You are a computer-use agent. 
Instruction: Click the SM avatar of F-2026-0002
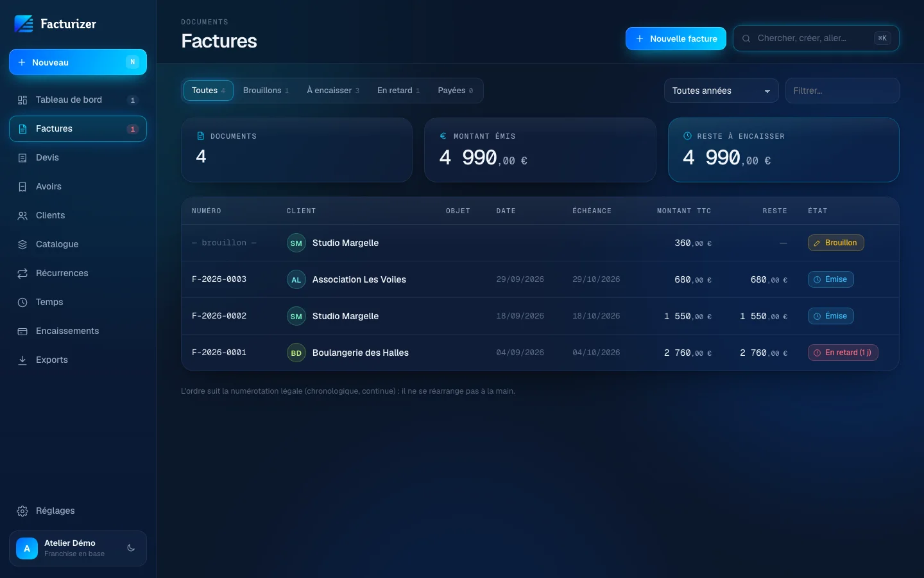(296, 316)
